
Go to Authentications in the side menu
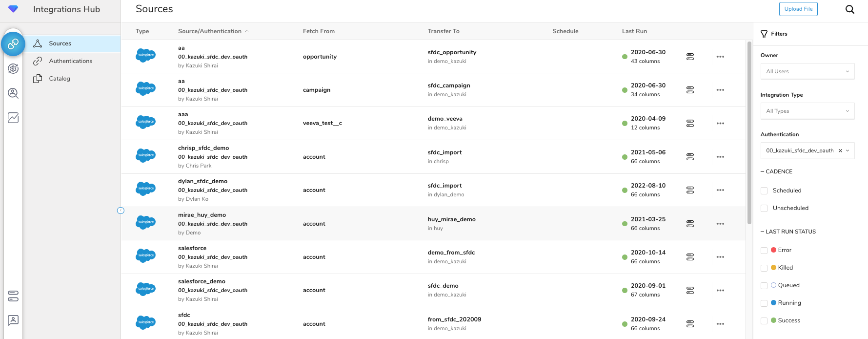click(70, 61)
